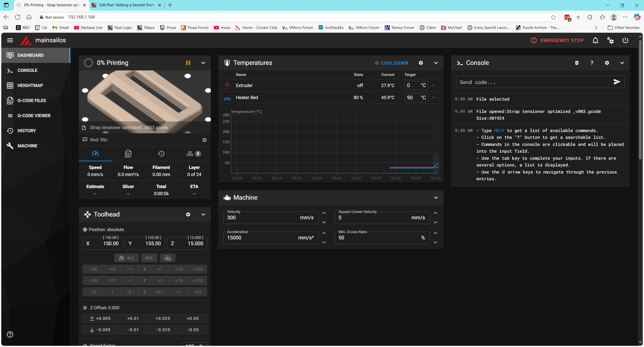Viewport: 644px width, 347px height.
Task: Collapse the Toolhead panel chevron
Action: 203,214
